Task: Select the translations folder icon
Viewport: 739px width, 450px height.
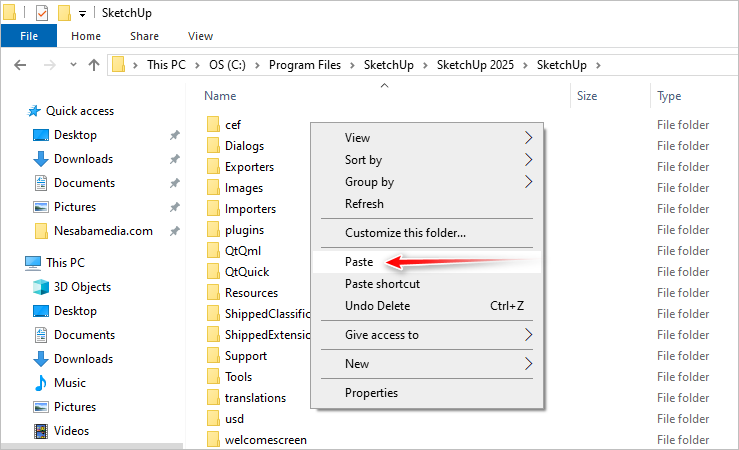Action: click(213, 397)
